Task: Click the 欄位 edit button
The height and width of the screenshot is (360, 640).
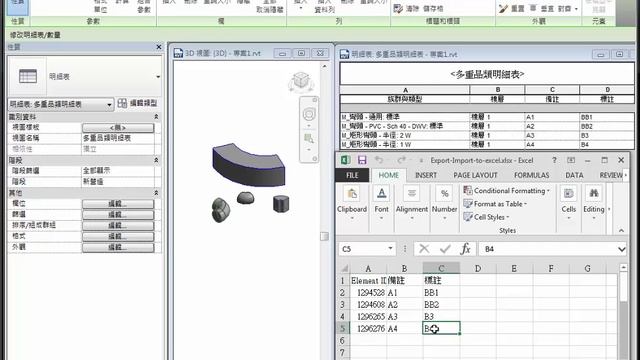Action: 118,204
